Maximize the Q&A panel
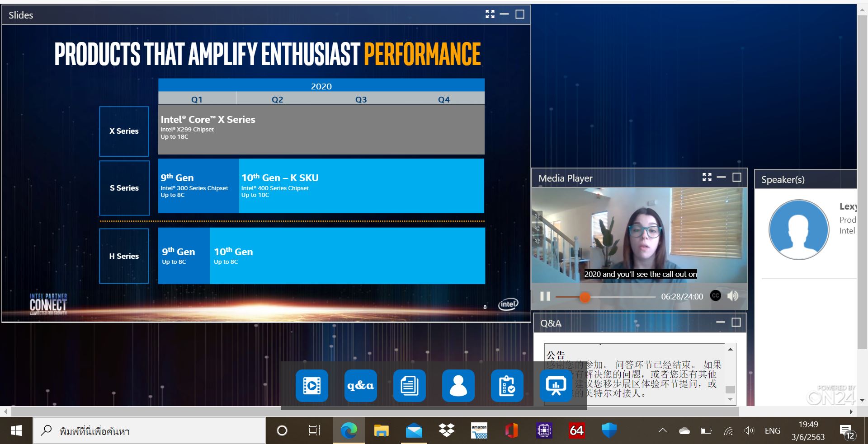868x444 pixels. click(736, 322)
